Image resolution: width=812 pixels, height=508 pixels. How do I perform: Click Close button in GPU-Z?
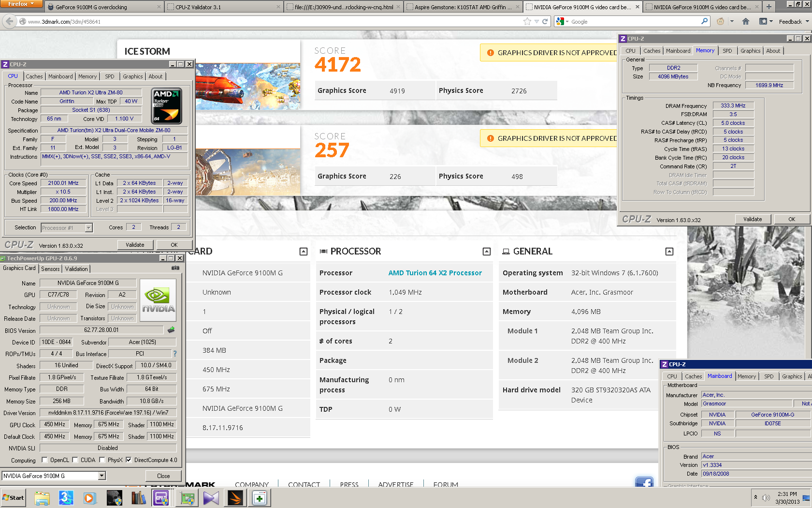pos(163,476)
